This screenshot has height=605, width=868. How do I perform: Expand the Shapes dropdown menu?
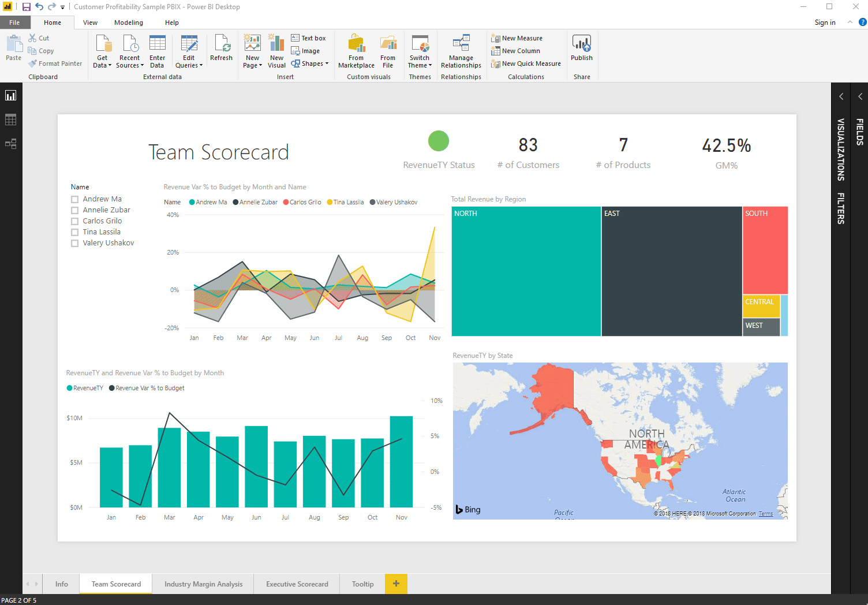[x=310, y=64]
